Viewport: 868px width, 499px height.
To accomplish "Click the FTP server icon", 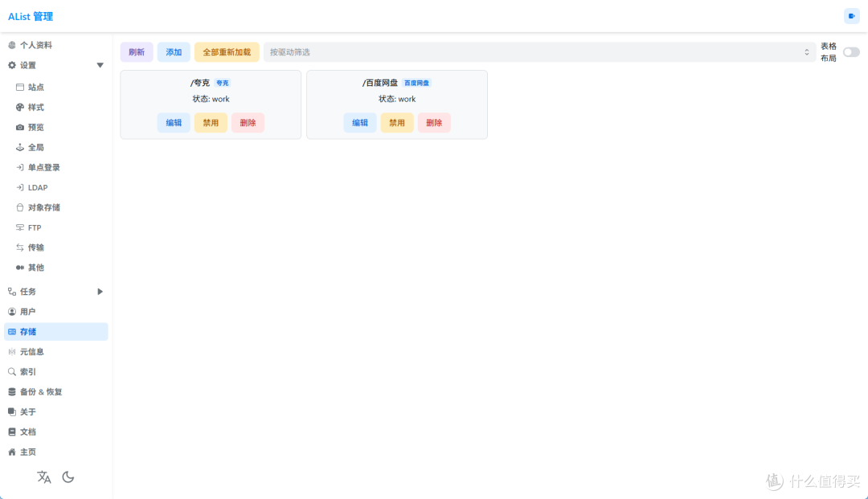I will point(20,227).
